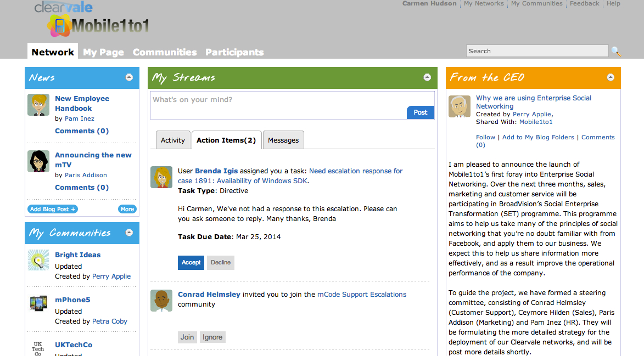Open Brenda Igis's profile link
This screenshot has height=356, width=644.
click(x=216, y=171)
